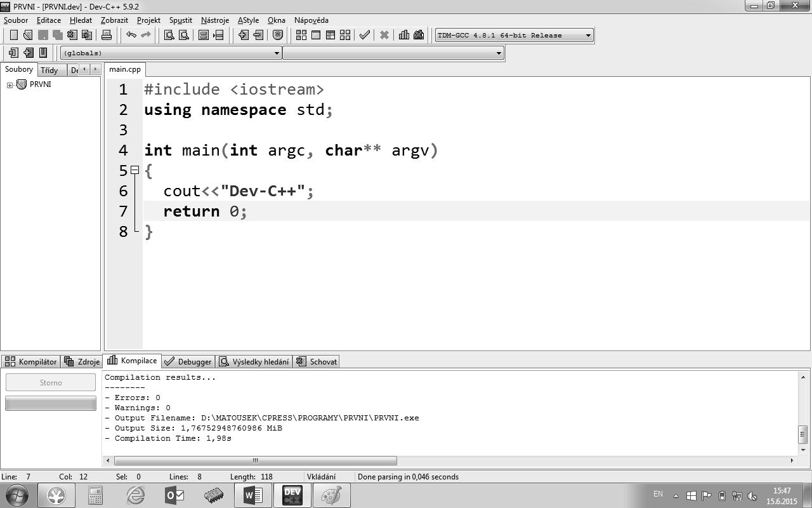Remove a file from the project

click(x=258, y=35)
